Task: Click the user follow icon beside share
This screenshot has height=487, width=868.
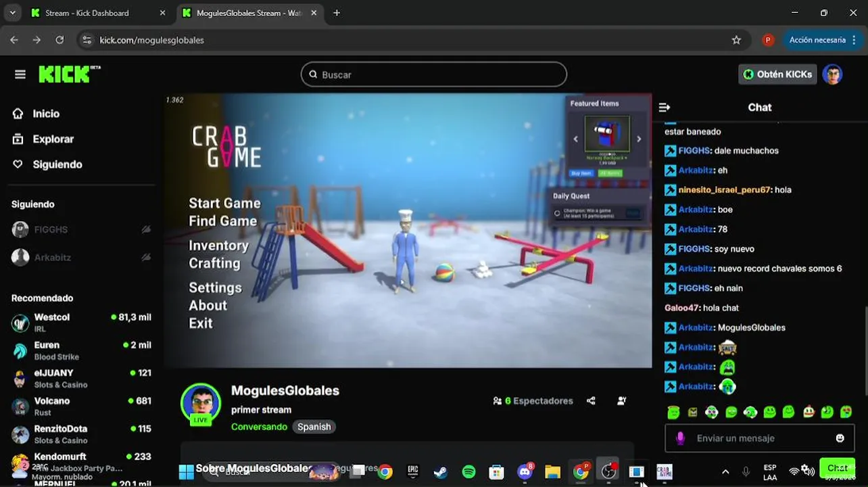Action: (622, 400)
